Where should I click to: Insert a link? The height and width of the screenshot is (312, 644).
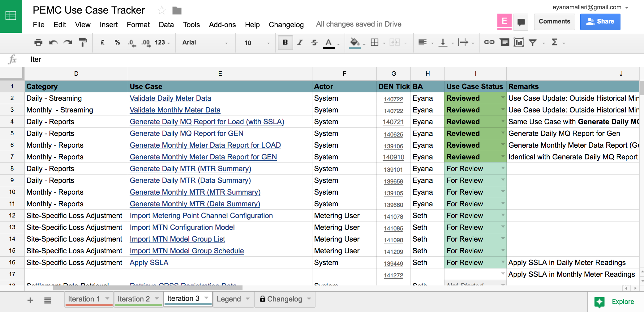coord(489,42)
